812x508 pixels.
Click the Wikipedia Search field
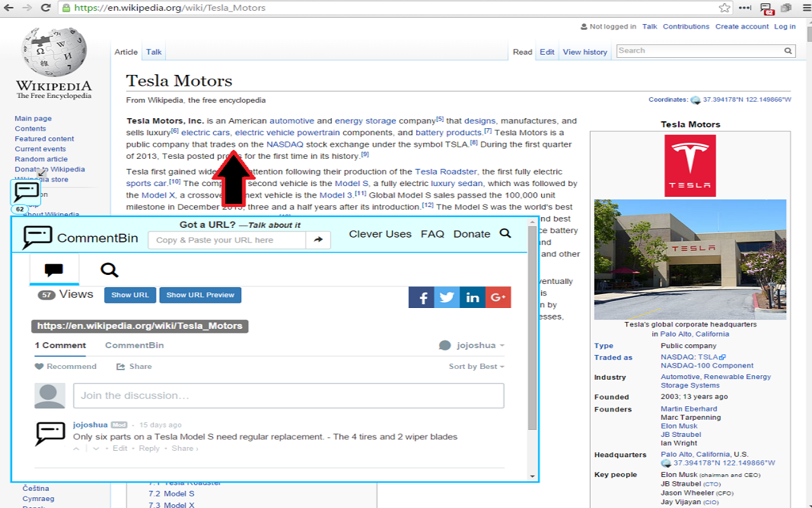tap(699, 51)
